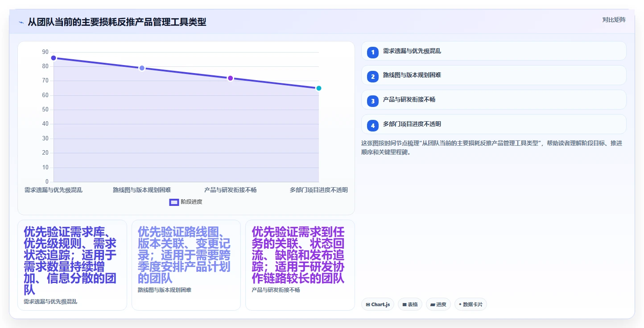This screenshot has height=328, width=644.
Task: Select list item 产品与研发衔接不畅
Action: pyautogui.click(x=494, y=100)
